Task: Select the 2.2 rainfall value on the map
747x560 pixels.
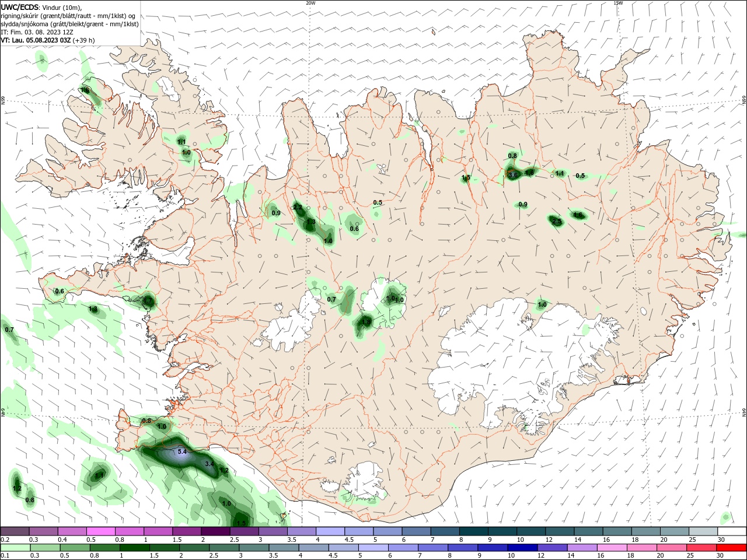Action: click(x=297, y=208)
